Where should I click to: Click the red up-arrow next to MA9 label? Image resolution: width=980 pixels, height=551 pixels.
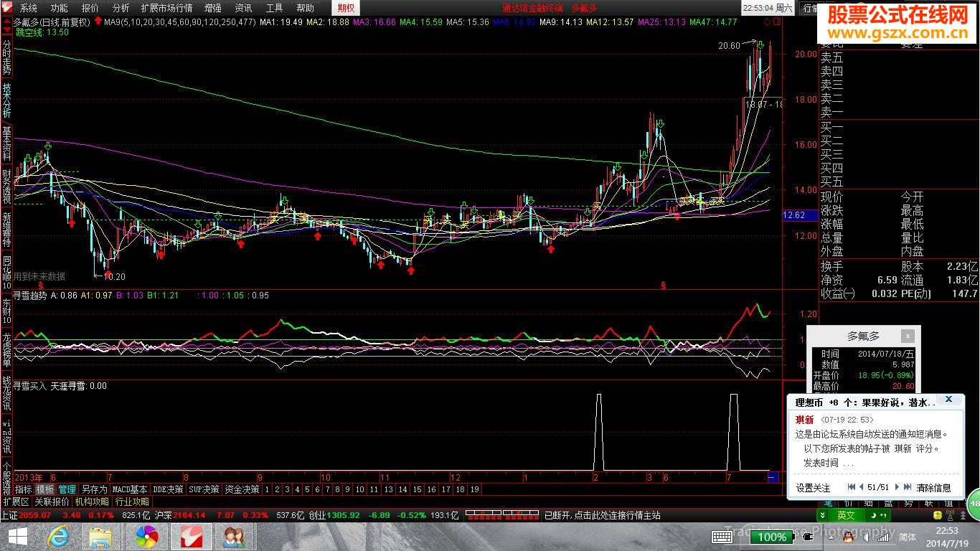click(x=98, y=22)
